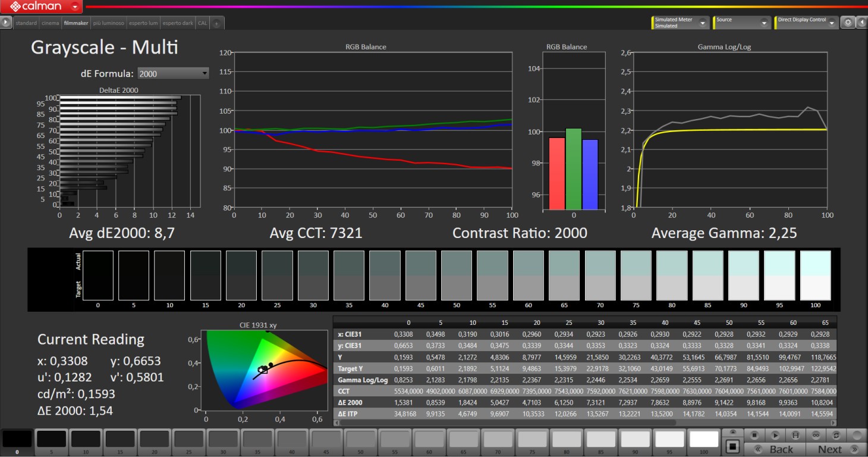
Task: Expand the pattern panel with up arrow
Action: [x=732, y=433]
